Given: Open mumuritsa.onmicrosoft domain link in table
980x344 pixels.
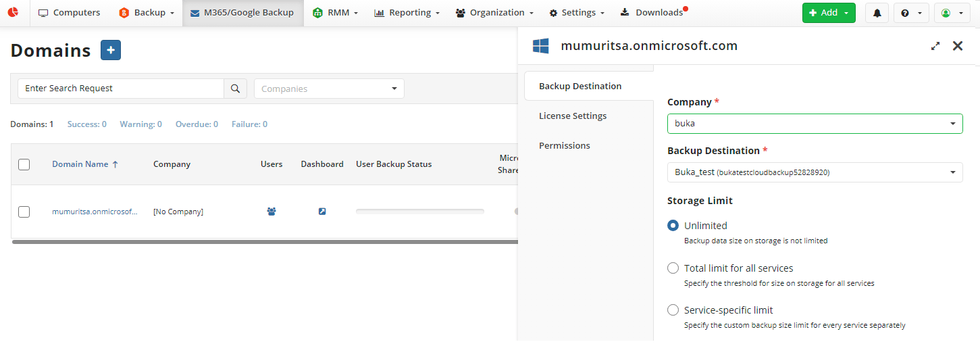Looking at the screenshot, I should pyautogui.click(x=95, y=212).
